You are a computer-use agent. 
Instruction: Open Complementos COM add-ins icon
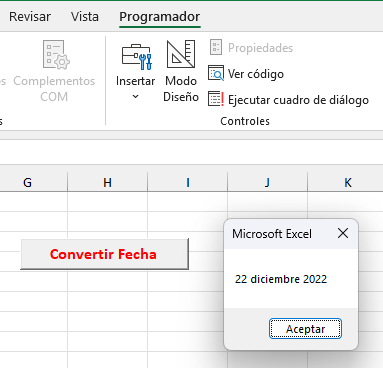(56, 55)
